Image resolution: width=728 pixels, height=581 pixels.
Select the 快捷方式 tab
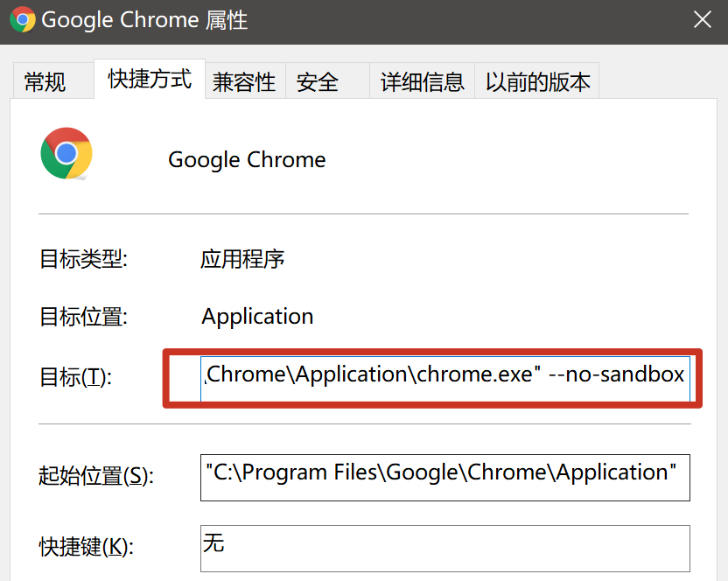coord(150,79)
